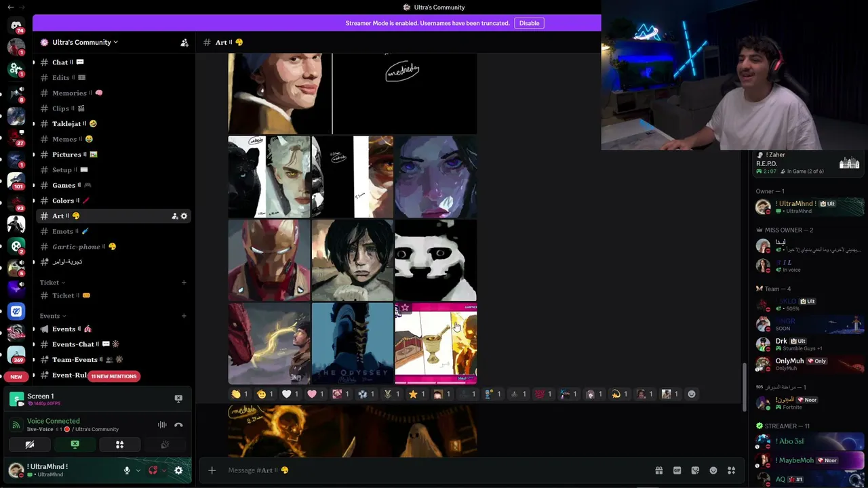Open the Ticket channel
The image size is (868, 488).
point(113,296)
